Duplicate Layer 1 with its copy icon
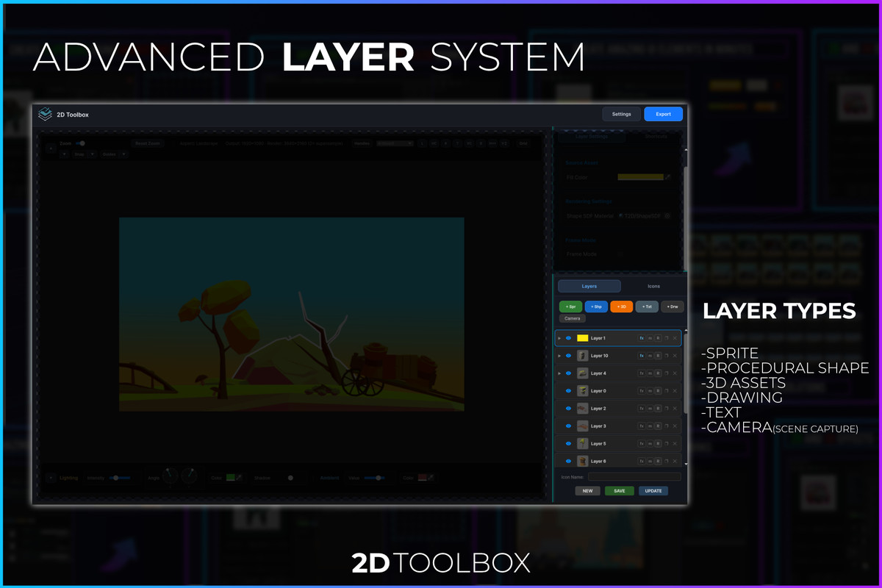 point(666,338)
